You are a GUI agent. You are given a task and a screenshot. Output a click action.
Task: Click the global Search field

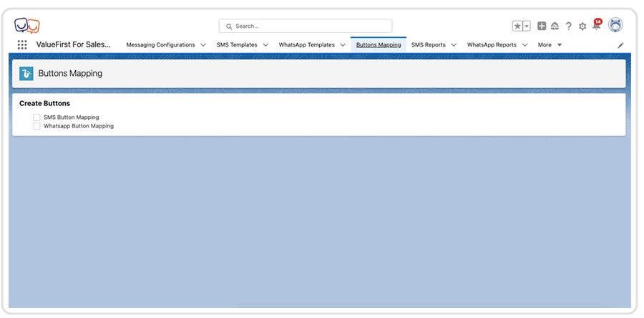tap(306, 26)
